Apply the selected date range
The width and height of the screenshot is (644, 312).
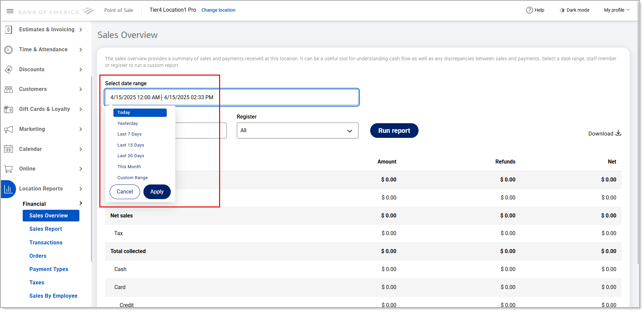point(157,192)
